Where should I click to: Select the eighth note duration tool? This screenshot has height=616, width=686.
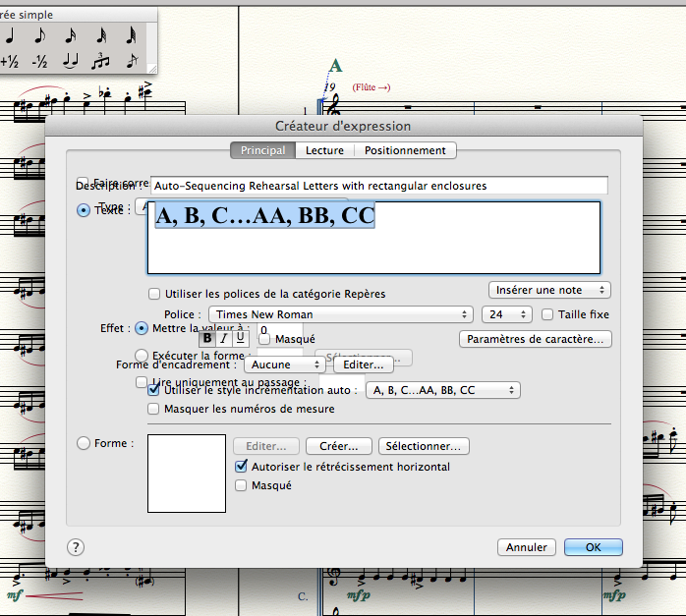40,36
